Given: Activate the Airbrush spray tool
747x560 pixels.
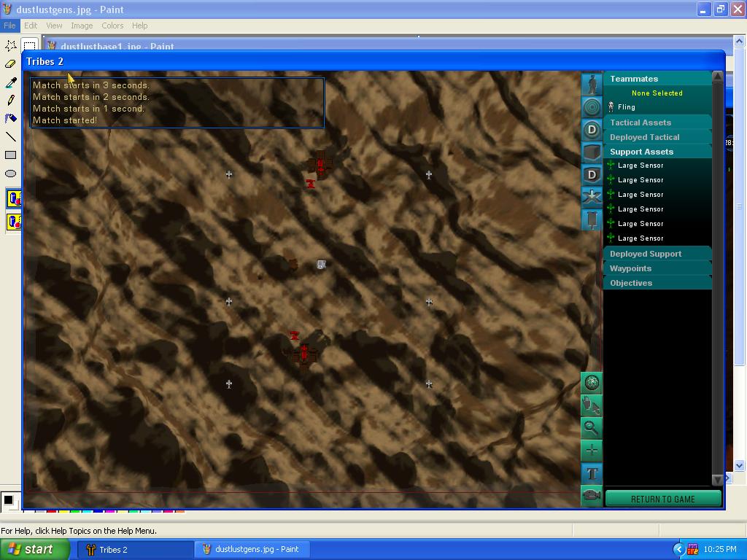Looking at the screenshot, I should 10,119.
